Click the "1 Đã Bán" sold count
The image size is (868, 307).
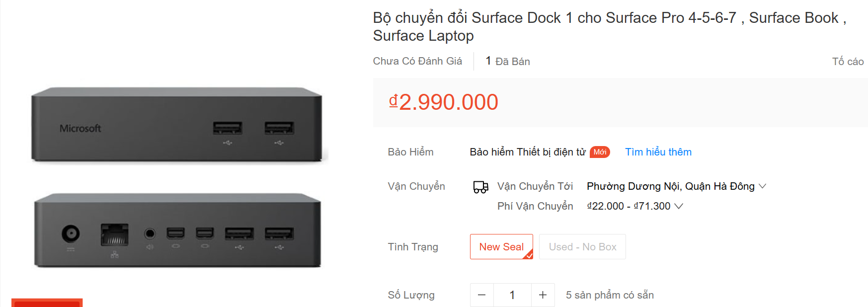507,62
